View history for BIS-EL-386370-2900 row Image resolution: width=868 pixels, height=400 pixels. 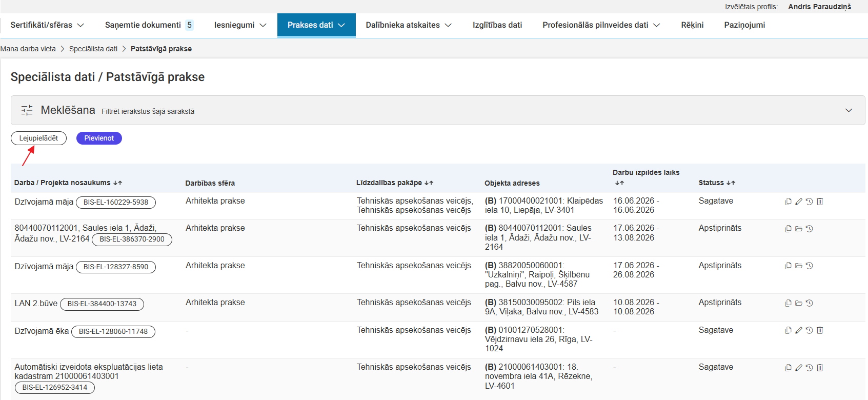click(x=809, y=229)
